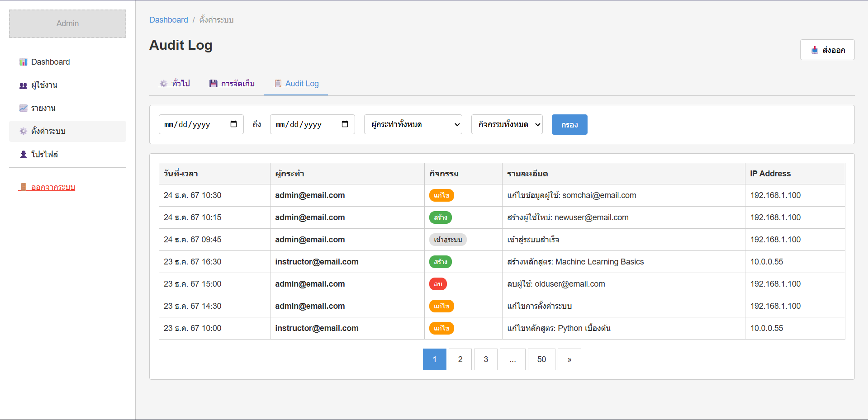
Task: Click the report graph icon beside รายงาน
Action: point(23,108)
